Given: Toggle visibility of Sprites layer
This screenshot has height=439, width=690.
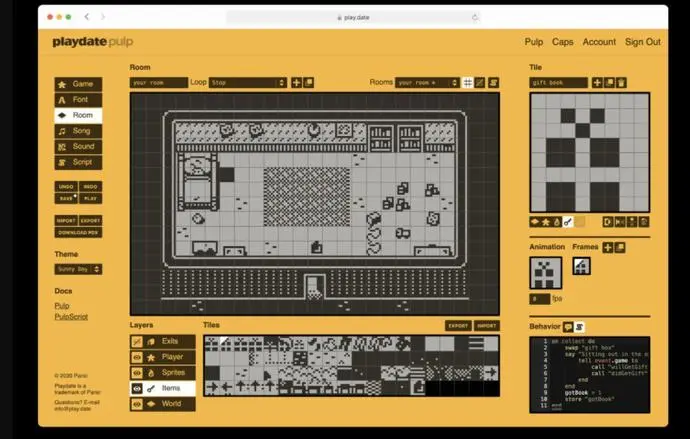Looking at the screenshot, I should [x=137, y=373].
